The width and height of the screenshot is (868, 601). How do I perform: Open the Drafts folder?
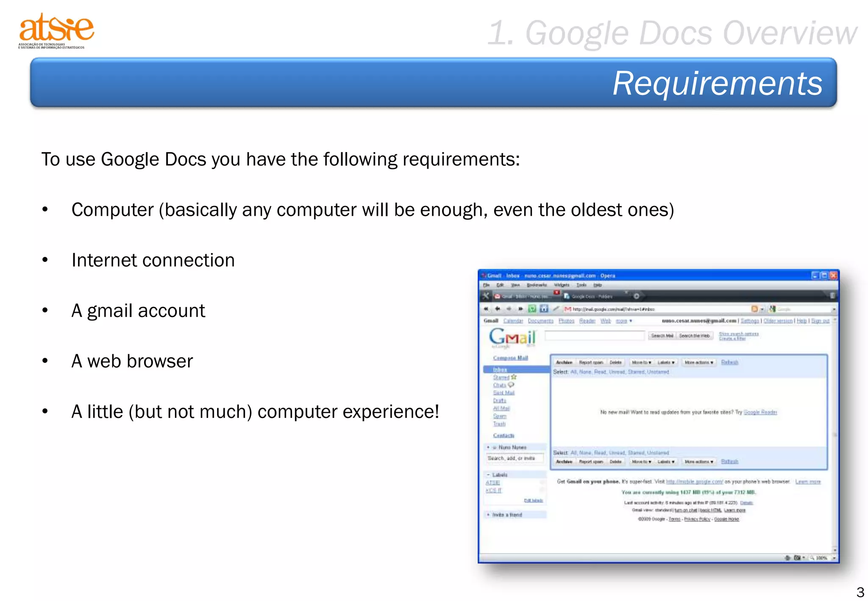click(x=499, y=401)
